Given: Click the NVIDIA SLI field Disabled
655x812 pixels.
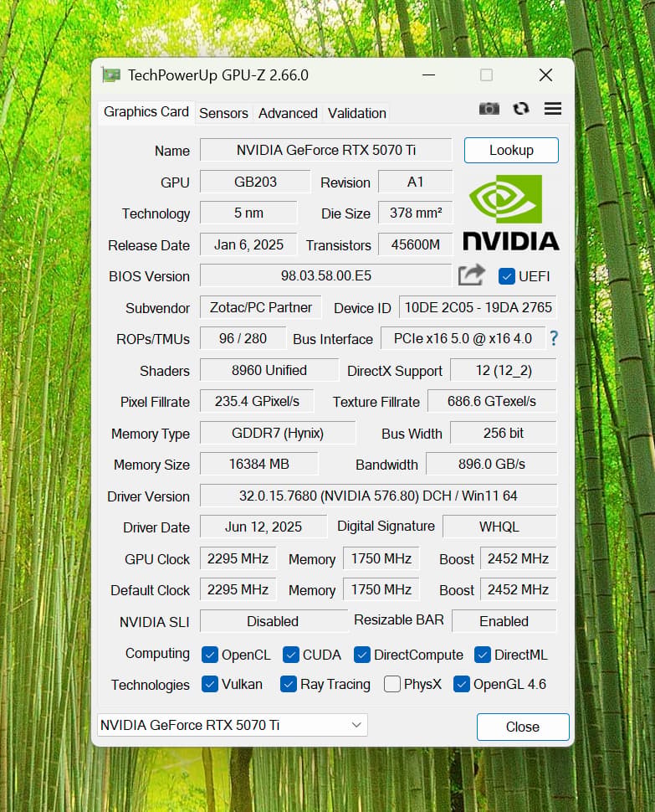Looking at the screenshot, I should point(273,621).
